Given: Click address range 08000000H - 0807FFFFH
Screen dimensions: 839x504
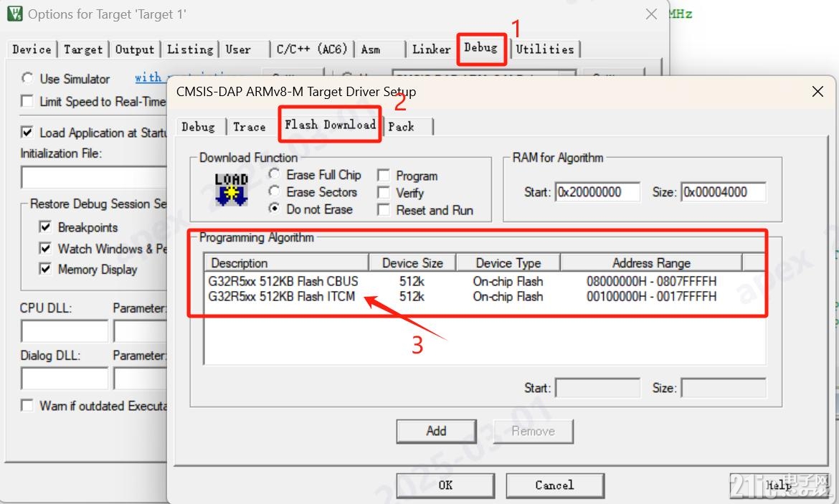Looking at the screenshot, I should pos(651,282).
